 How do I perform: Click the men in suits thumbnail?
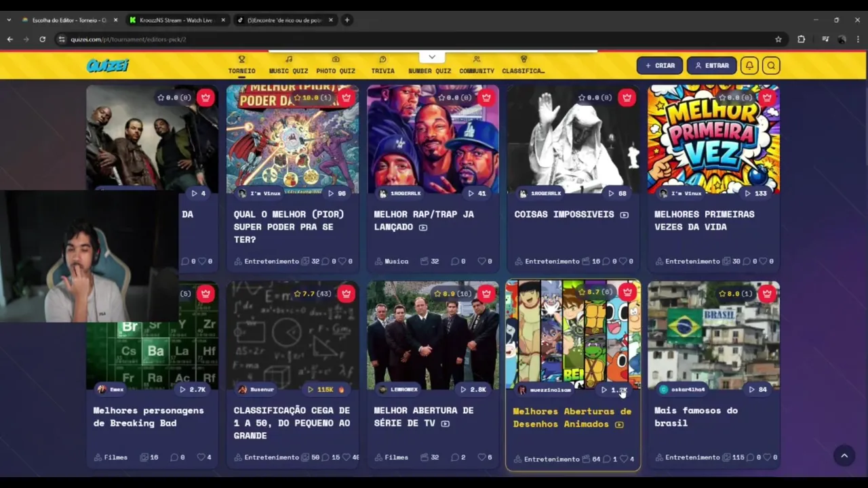[433, 335]
